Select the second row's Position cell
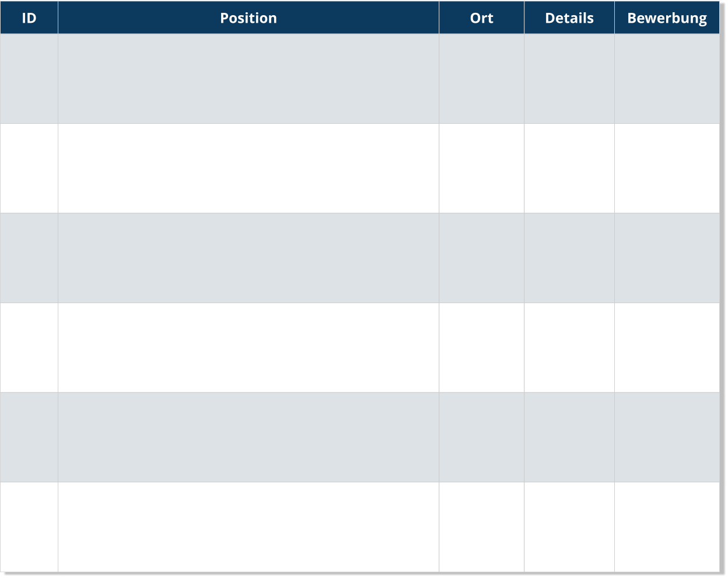Screen dimensions: 728x578 [248, 168]
